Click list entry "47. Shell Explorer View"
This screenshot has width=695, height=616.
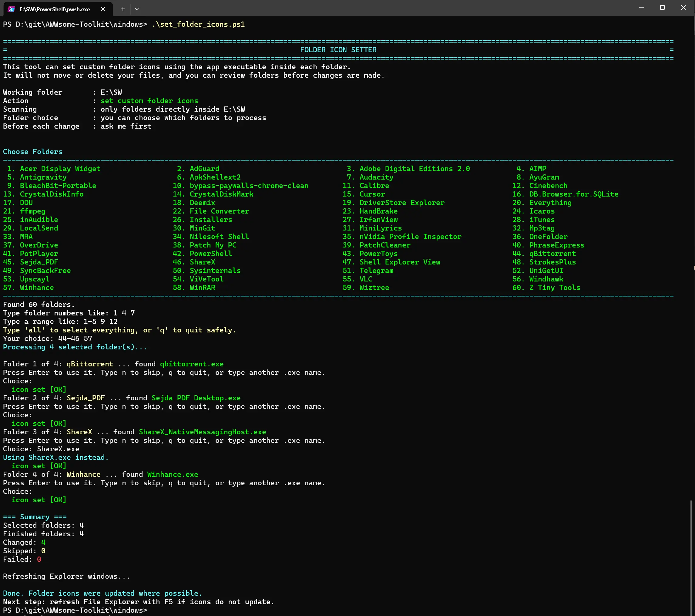click(391, 262)
